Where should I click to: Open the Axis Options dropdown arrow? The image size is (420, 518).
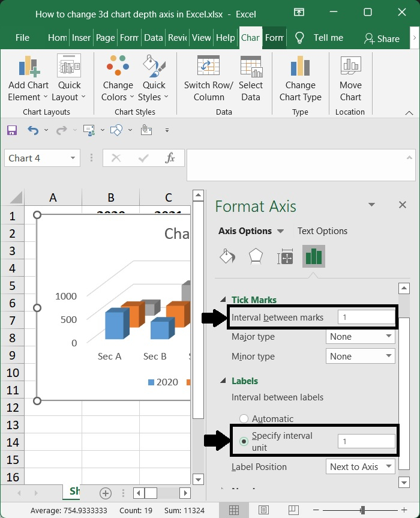click(280, 231)
